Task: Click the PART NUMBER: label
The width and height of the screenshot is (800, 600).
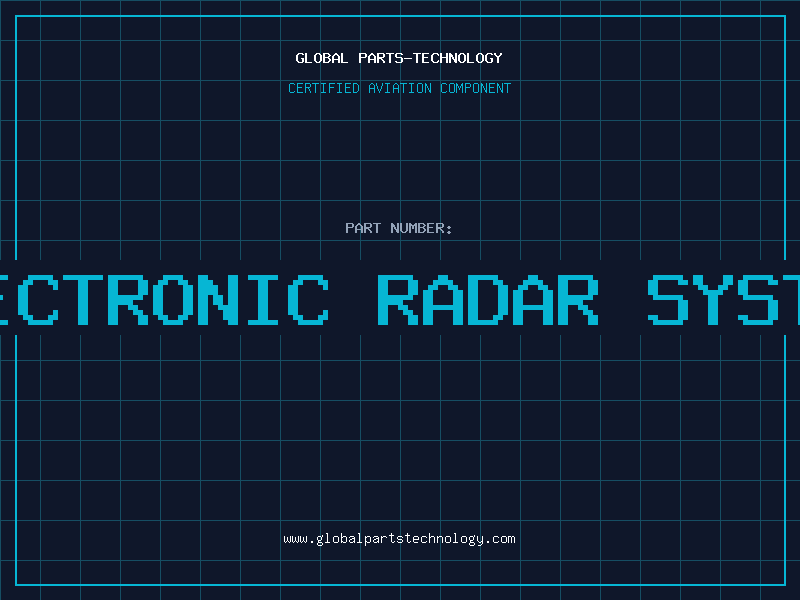Action: tap(399, 228)
